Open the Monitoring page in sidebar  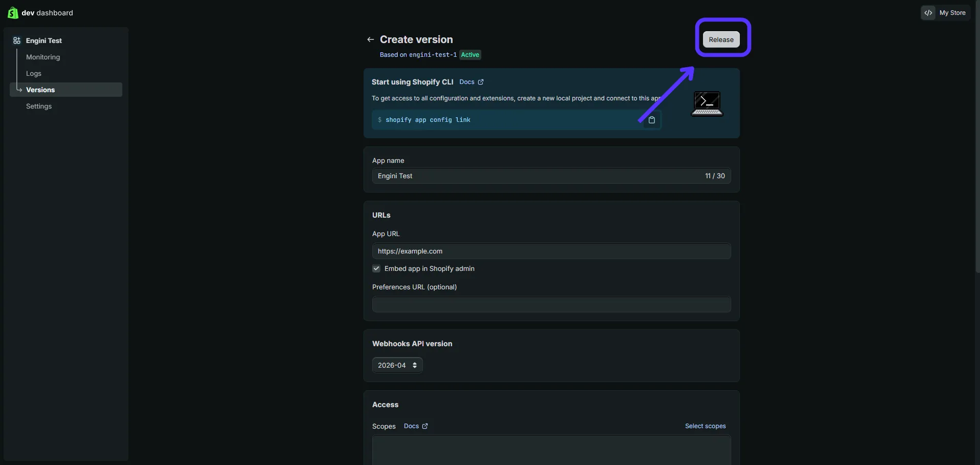pyautogui.click(x=43, y=57)
